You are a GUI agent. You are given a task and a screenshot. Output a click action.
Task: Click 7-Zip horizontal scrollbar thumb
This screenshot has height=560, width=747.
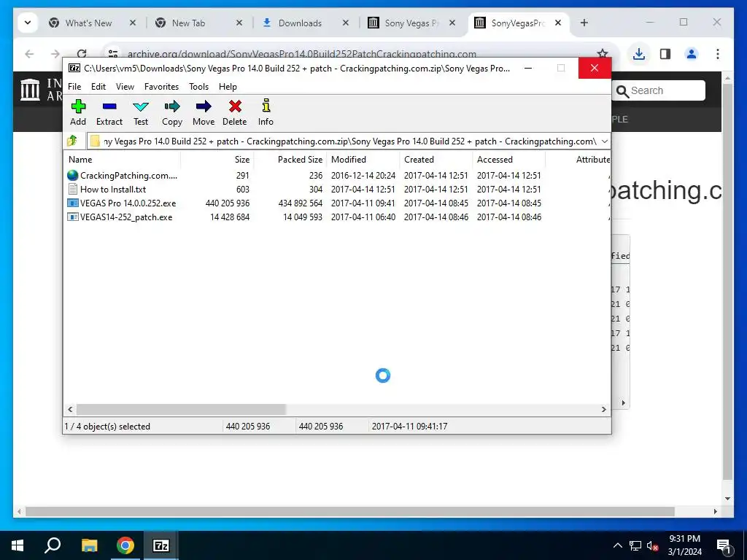(x=181, y=409)
